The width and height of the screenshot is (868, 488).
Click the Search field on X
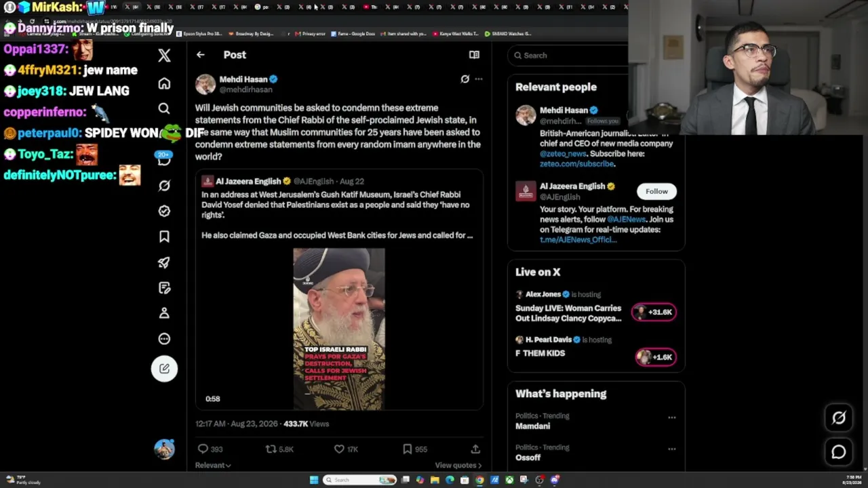[x=570, y=56]
